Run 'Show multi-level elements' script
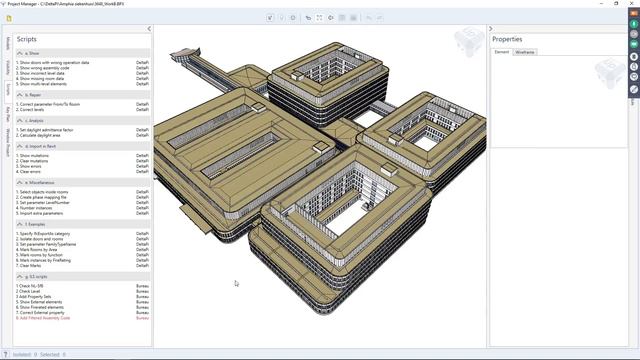The height and width of the screenshot is (360, 640). pyautogui.click(x=41, y=84)
